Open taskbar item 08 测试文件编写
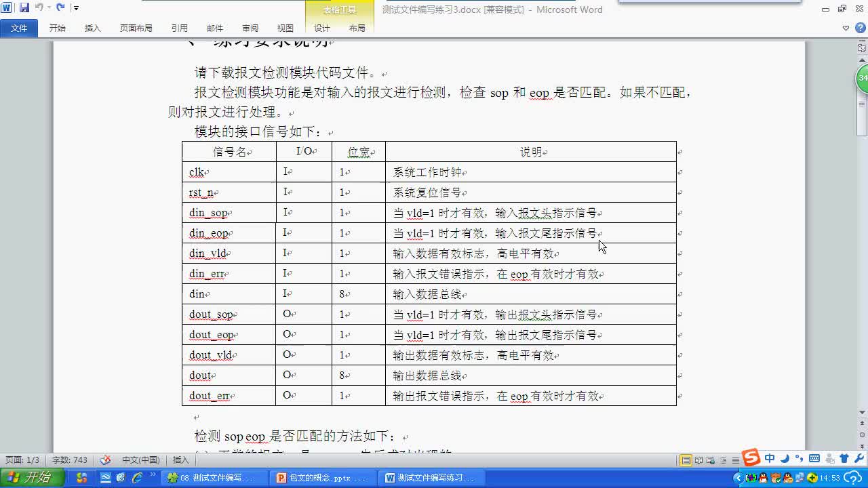The height and width of the screenshot is (488, 868). pos(216,478)
